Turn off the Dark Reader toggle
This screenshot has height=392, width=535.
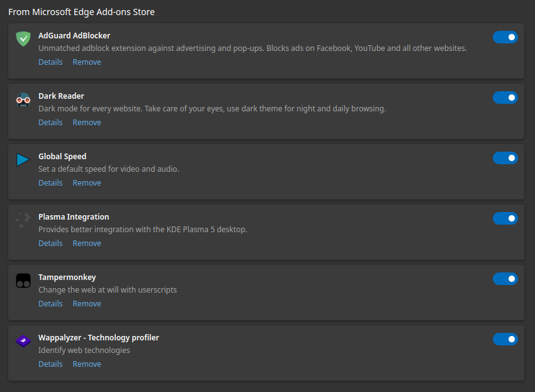(x=505, y=98)
